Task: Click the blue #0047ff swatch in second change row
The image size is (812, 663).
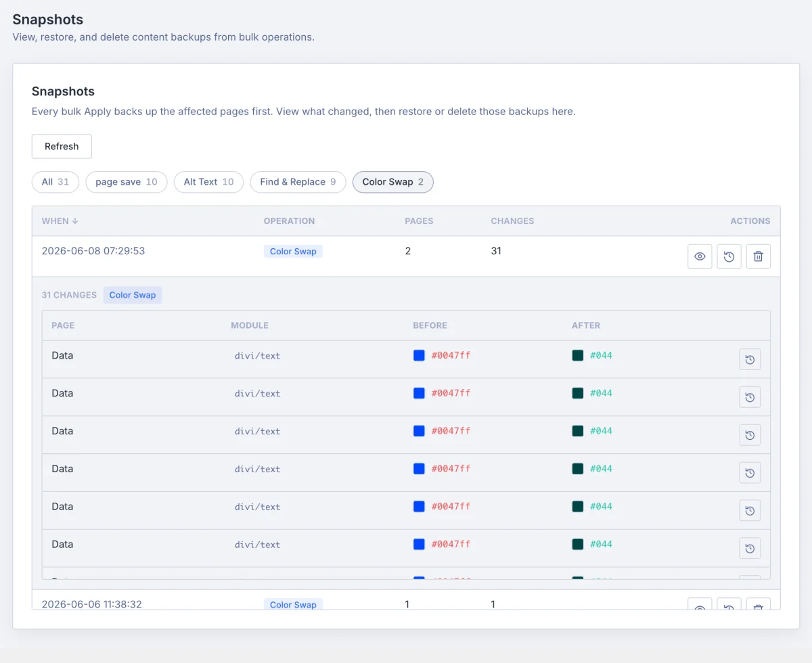Action: pyautogui.click(x=419, y=393)
